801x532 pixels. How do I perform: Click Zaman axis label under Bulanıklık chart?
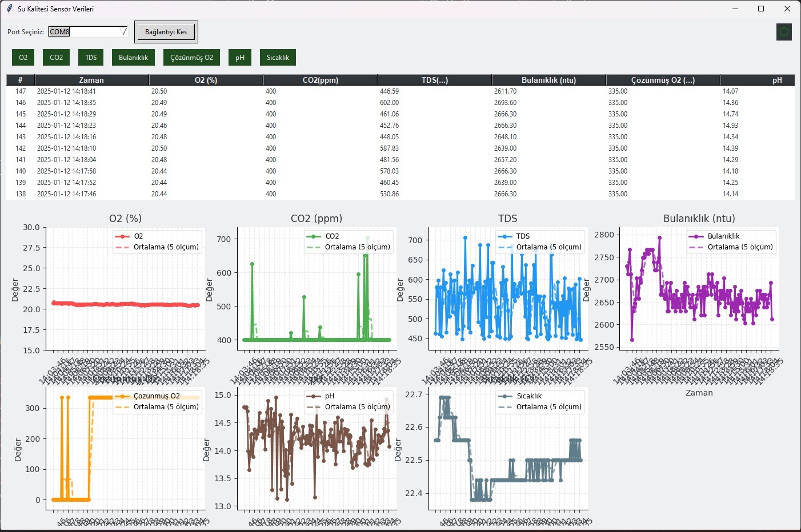pyautogui.click(x=699, y=393)
